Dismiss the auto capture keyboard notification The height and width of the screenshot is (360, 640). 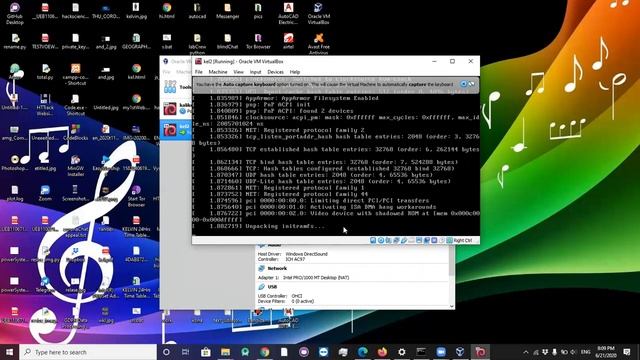point(463,84)
